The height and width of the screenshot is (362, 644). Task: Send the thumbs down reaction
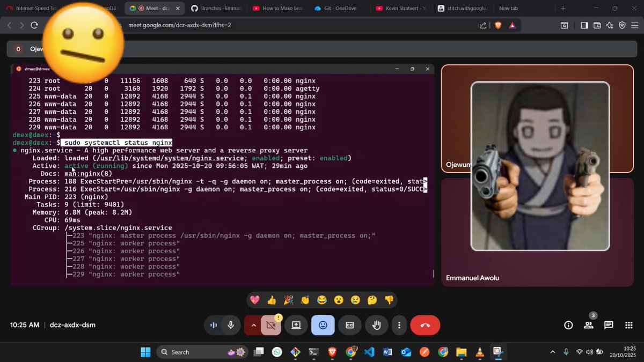pos(389,300)
